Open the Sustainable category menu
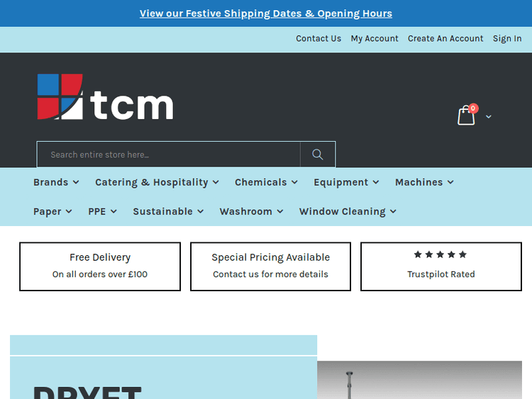This screenshot has height=399, width=532. (168, 211)
